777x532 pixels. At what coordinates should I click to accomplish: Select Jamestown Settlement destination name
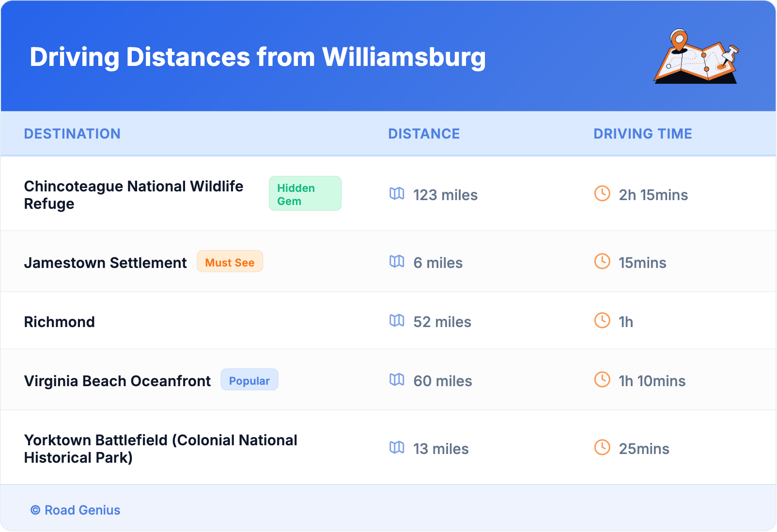(x=105, y=263)
